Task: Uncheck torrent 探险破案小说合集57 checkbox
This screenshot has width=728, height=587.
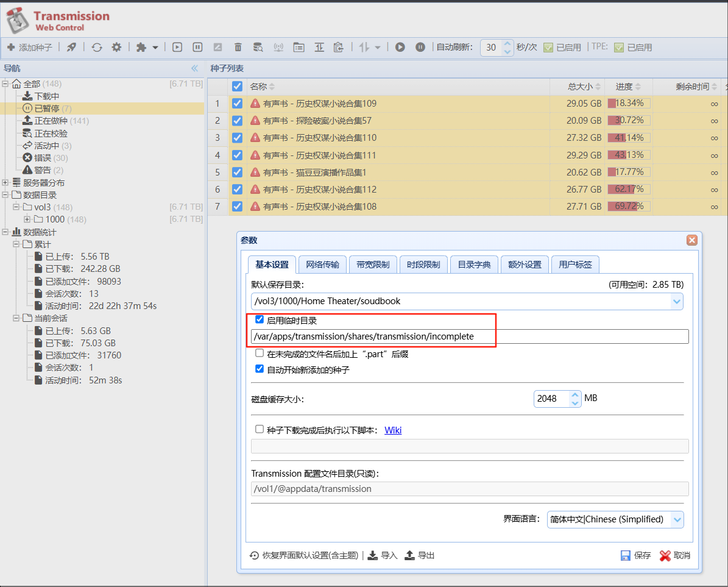Action: (x=237, y=121)
